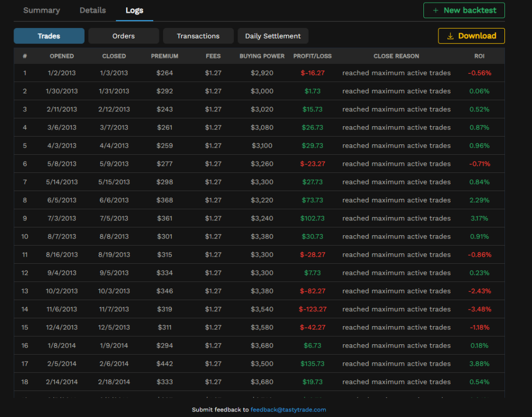Click the profit value $29.73

point(312,145)
